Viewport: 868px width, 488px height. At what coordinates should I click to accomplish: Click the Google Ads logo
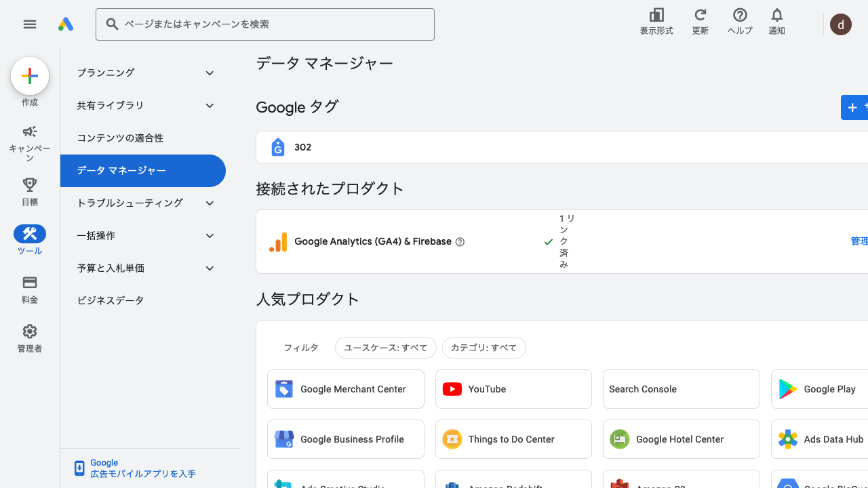[x=66, y=24]
